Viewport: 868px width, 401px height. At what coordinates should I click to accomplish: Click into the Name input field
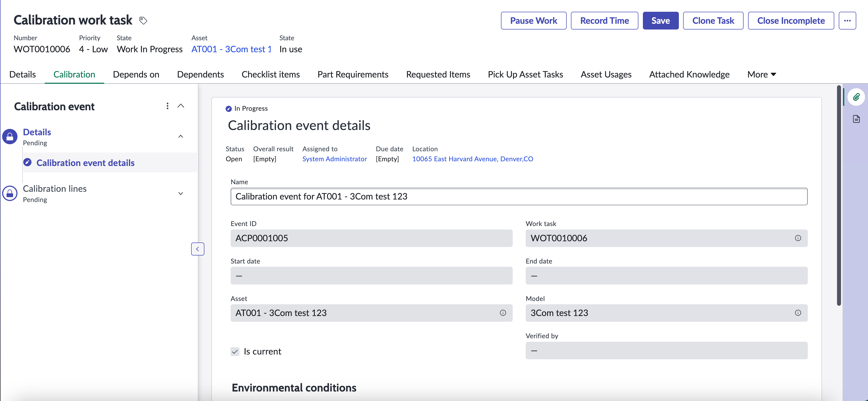[519, 196]
